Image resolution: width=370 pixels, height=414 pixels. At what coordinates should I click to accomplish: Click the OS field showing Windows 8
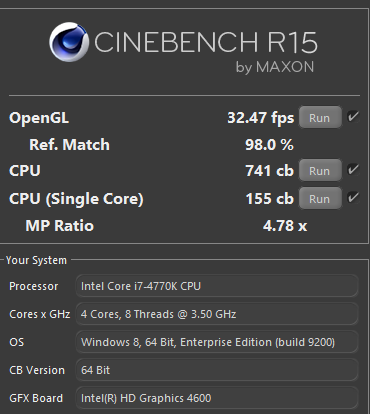217,342
